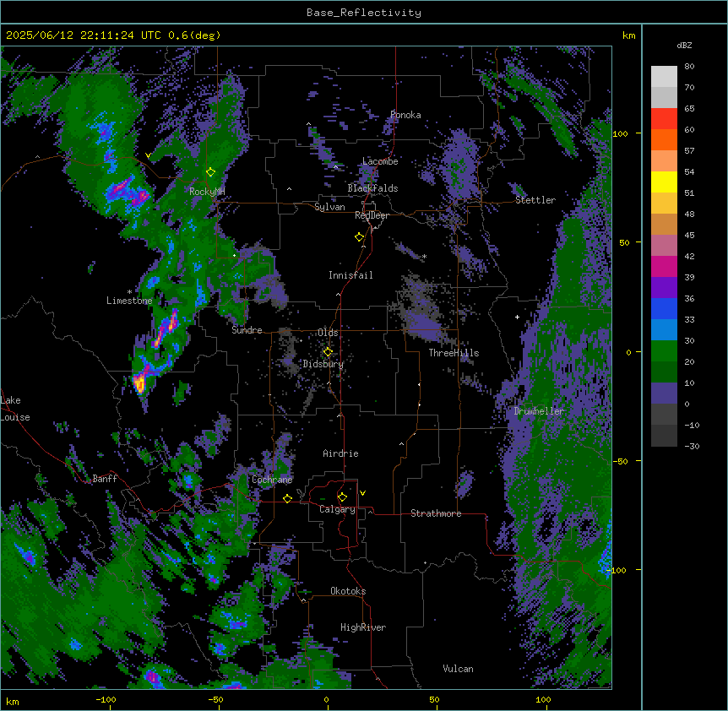Click the slate-blue 0-10 dBZ legend swatch

coord(664,393)
